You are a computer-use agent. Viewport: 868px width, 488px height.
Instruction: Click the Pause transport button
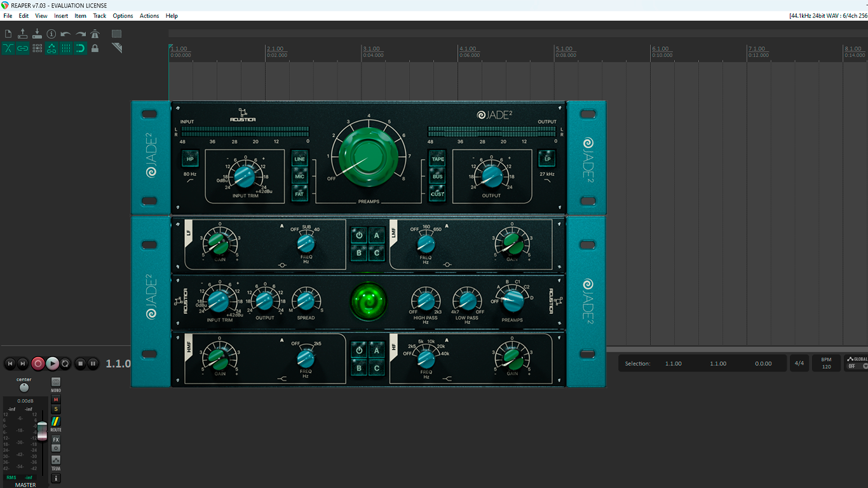click(93, 363)
